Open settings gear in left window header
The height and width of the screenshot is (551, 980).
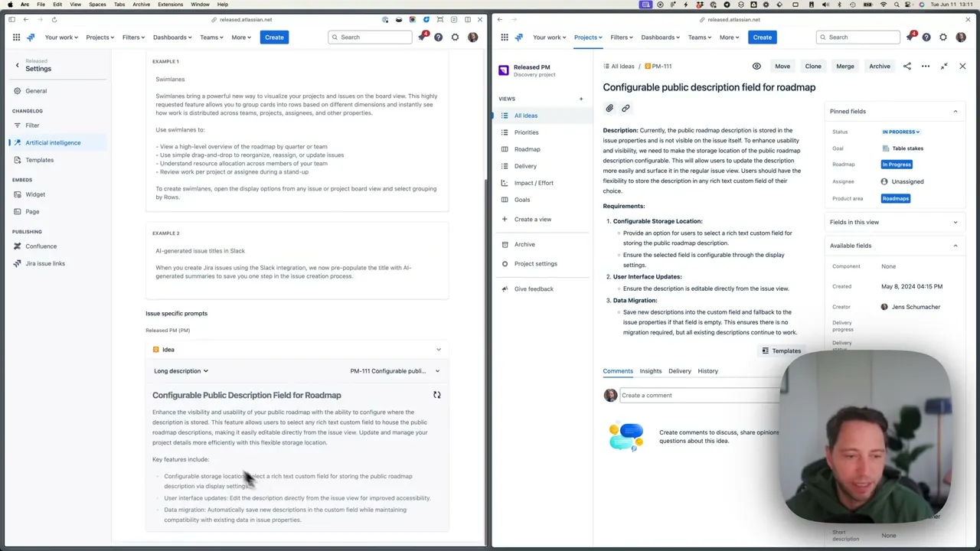(455, 37)
